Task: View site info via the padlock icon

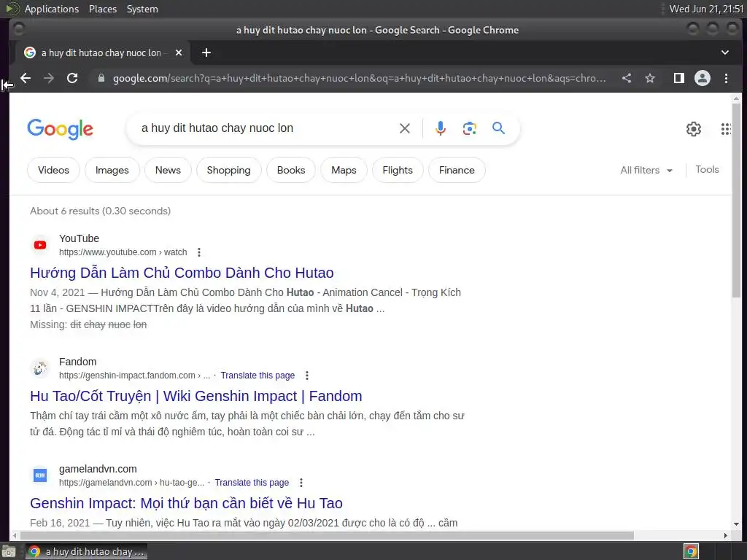Action: pos(101,78)
